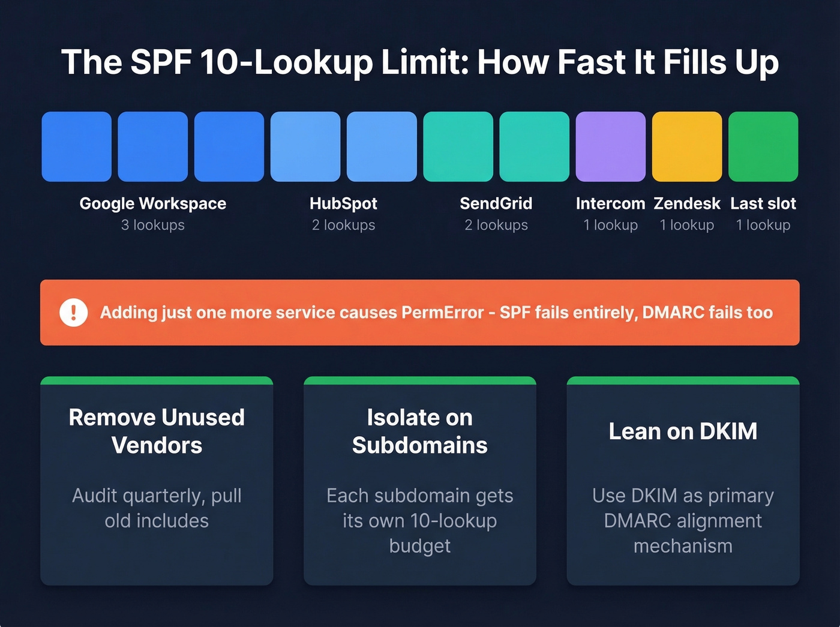Click the HubSpot service label
840x627 pixels.
[x=343, y=203]
